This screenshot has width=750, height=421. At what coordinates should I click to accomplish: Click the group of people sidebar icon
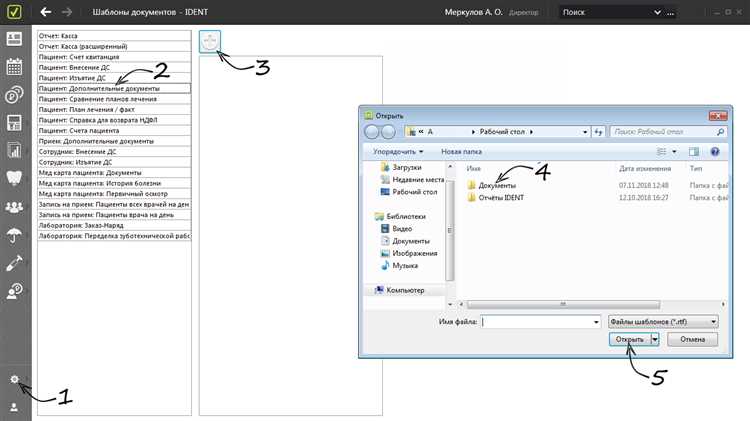click(x=15, y=207)
